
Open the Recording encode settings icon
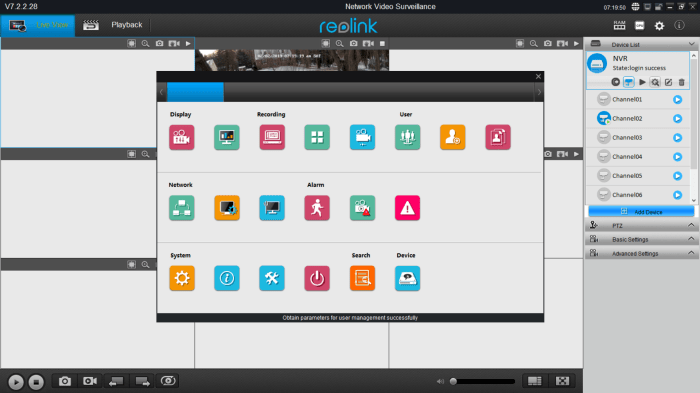[x=272, y=137]
